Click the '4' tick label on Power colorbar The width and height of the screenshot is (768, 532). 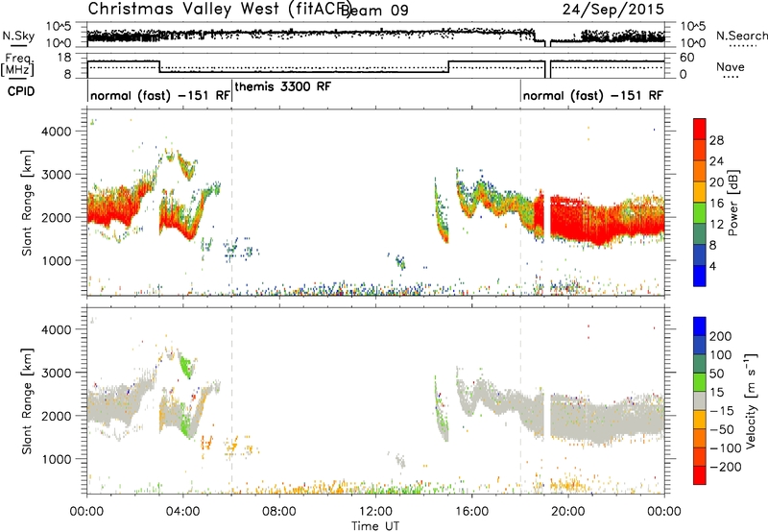[712, 266]
